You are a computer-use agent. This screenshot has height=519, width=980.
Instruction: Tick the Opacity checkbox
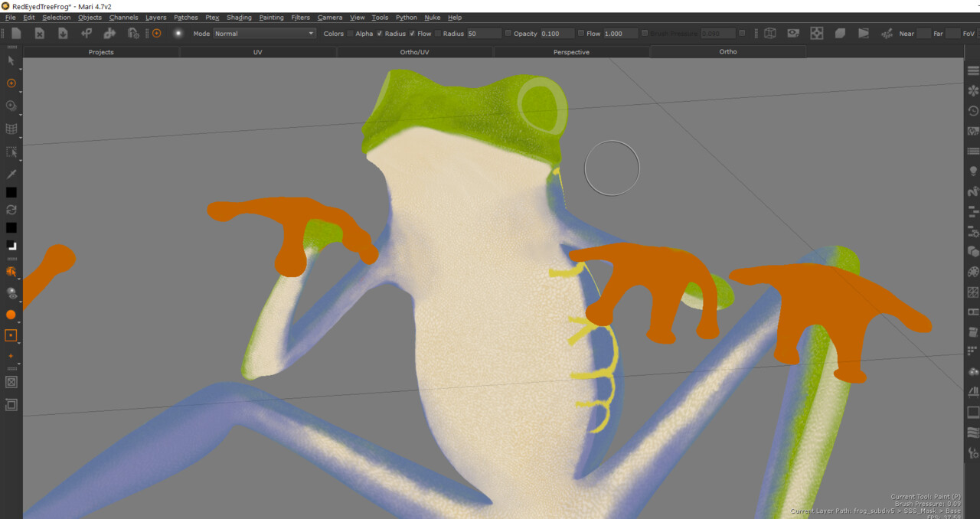tap(508, 34)
